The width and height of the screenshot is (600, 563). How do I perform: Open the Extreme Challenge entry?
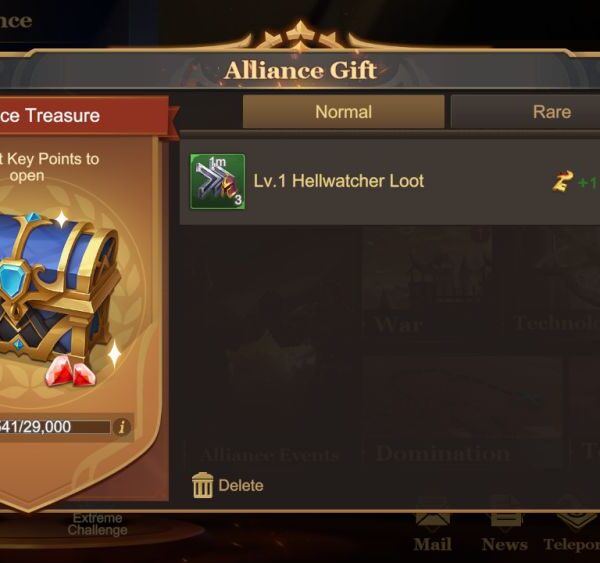[x=98, y=524]
